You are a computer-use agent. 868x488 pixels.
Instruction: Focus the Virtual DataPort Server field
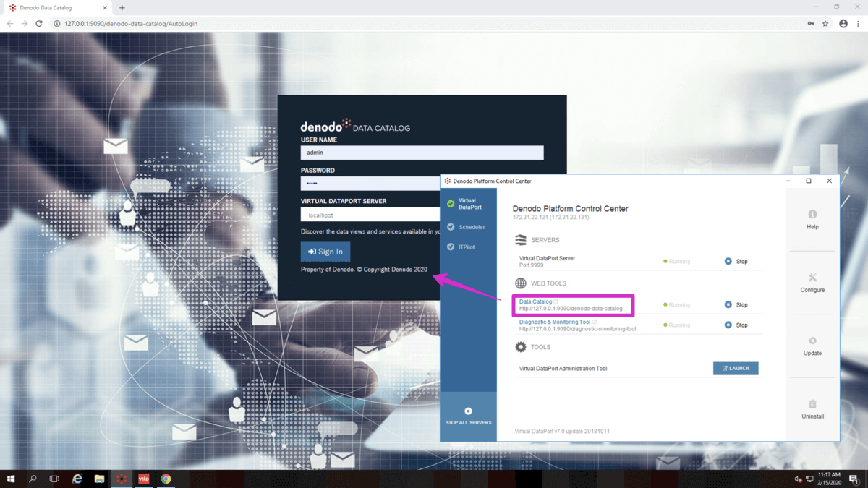370,215
